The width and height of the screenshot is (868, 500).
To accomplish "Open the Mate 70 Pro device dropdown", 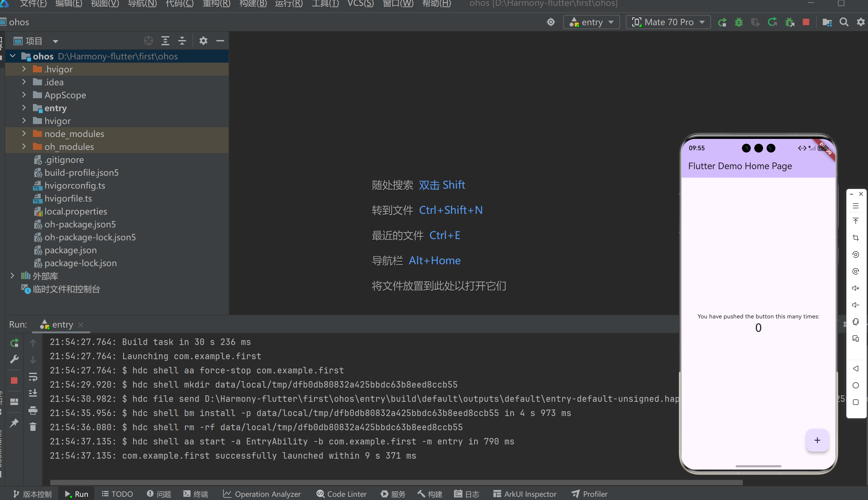I will point(668,22).
